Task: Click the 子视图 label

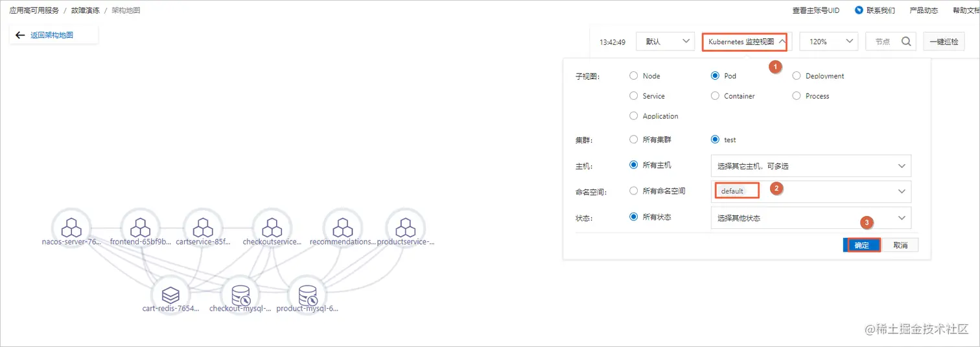Action: point(588,76)
